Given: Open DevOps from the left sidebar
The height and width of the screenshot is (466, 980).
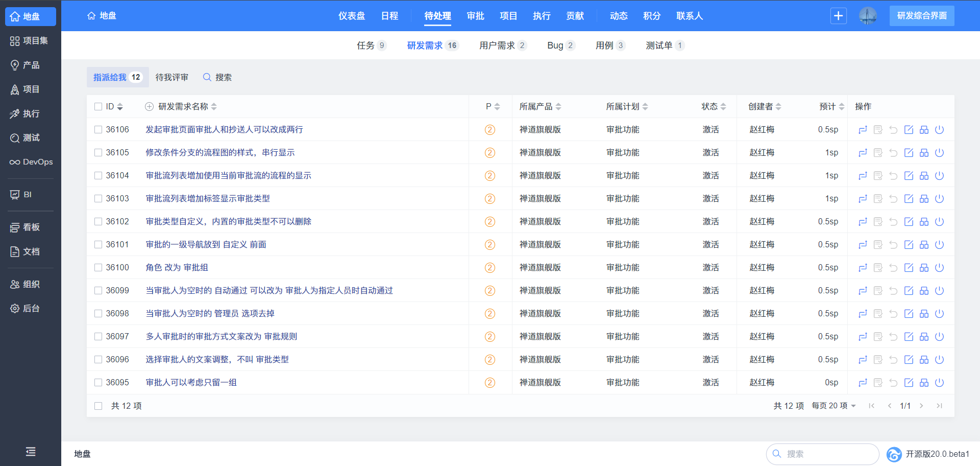Looking at the screenshot, I should [31, 162].
